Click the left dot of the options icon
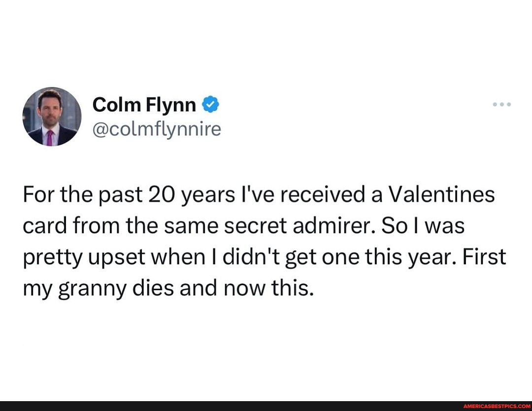 (495, 104)
